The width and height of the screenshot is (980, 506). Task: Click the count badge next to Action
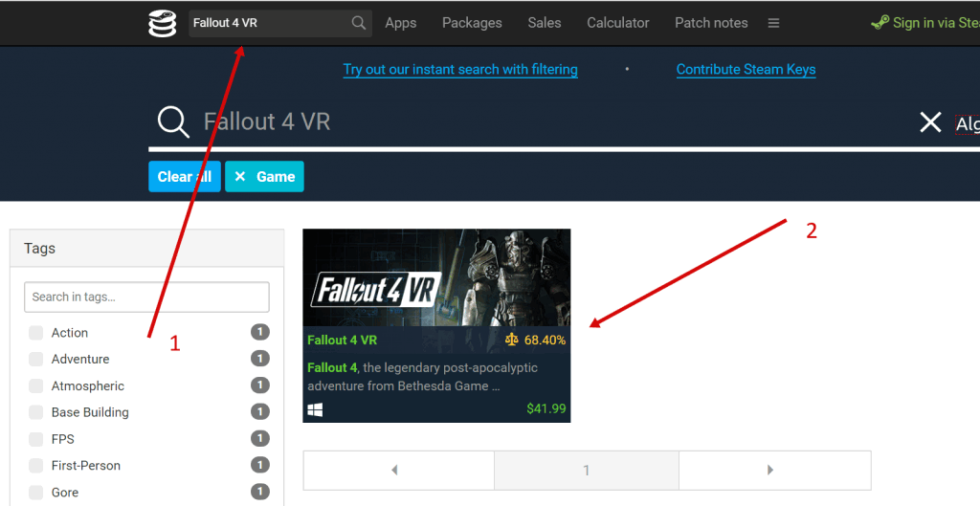(x=260, y=332)
